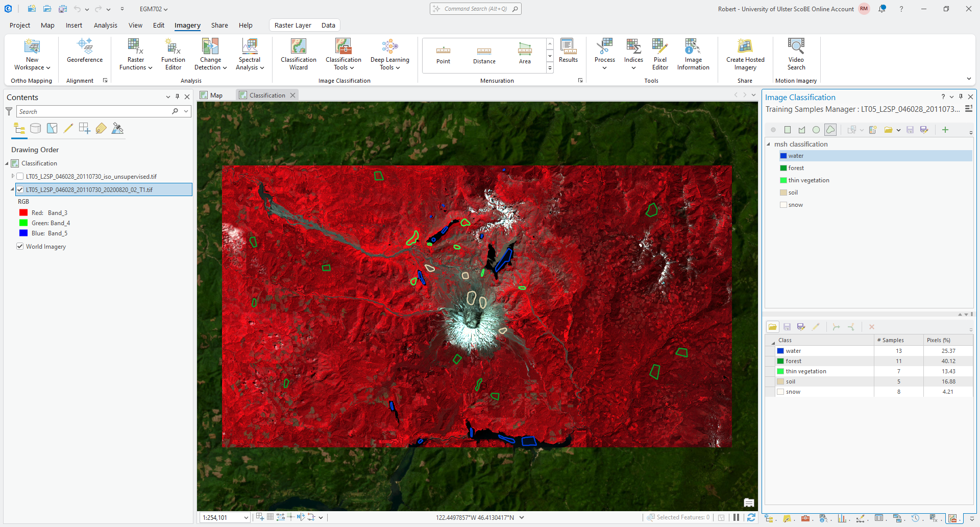Screen dimensions: 980x527
Task: Uncheck the World Imagery layer
Action: point(20,247)
